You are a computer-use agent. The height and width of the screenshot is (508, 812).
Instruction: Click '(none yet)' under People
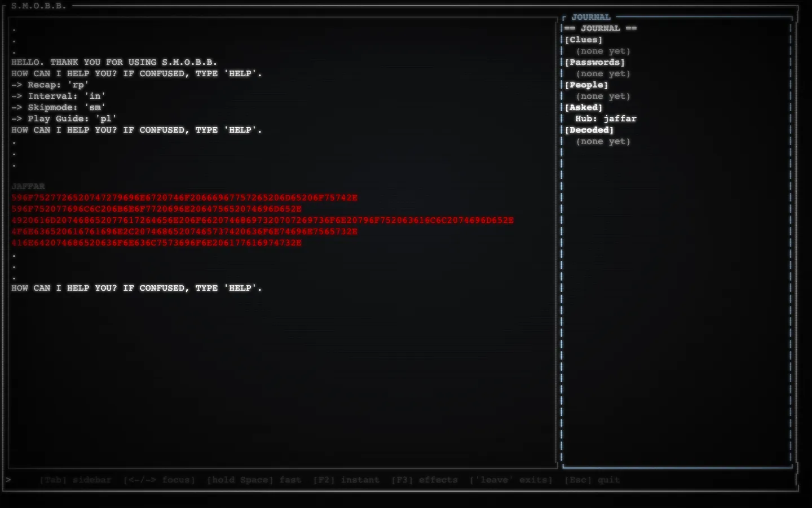[x=603, y=96]
